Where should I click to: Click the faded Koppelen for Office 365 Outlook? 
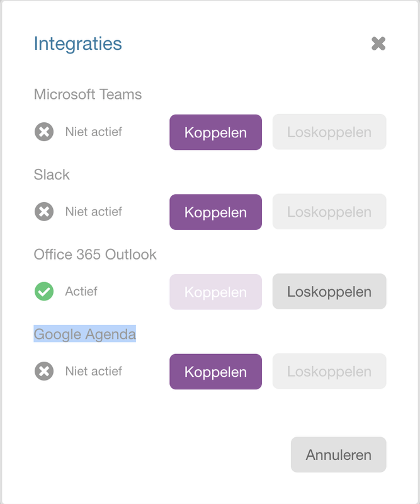point(215,292)
